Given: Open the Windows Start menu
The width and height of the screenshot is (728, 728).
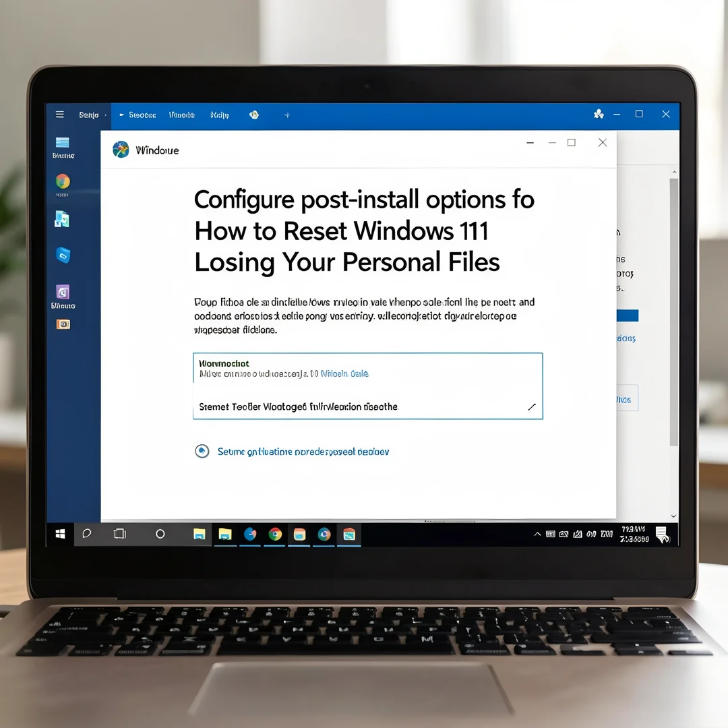Looking at the screenshot, I should pos(61,534).
